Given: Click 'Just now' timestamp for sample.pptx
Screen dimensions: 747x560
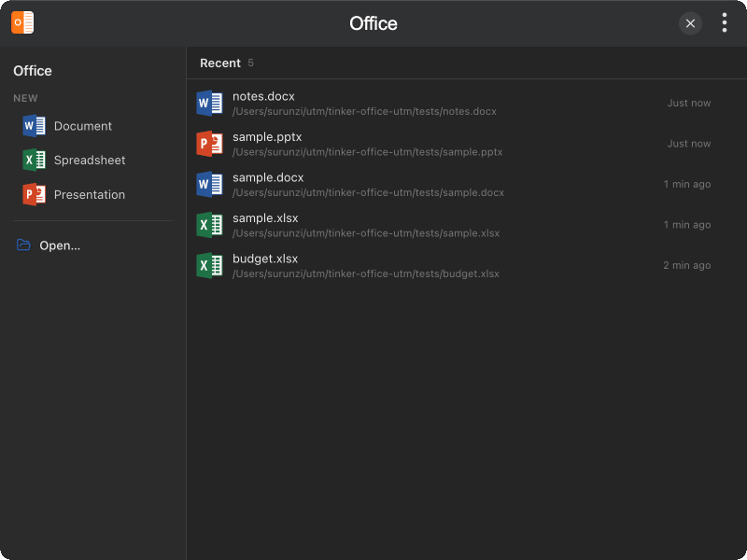Looking at the screenshot, I should pos(689,144).
